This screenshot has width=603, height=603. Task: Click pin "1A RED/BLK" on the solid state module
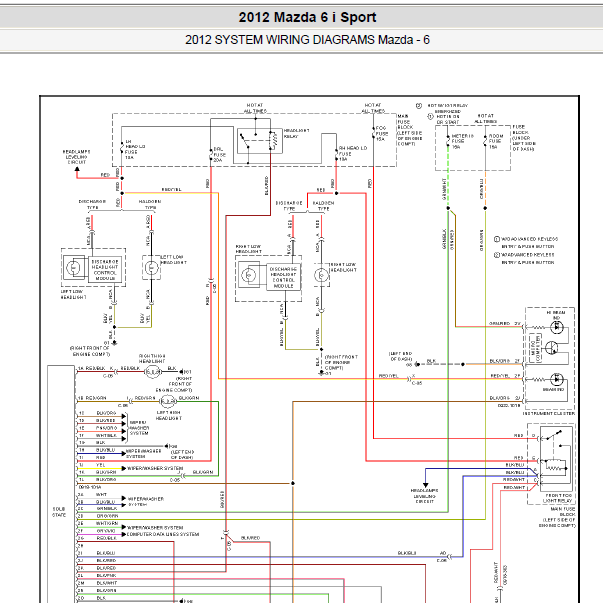point(92,368)
